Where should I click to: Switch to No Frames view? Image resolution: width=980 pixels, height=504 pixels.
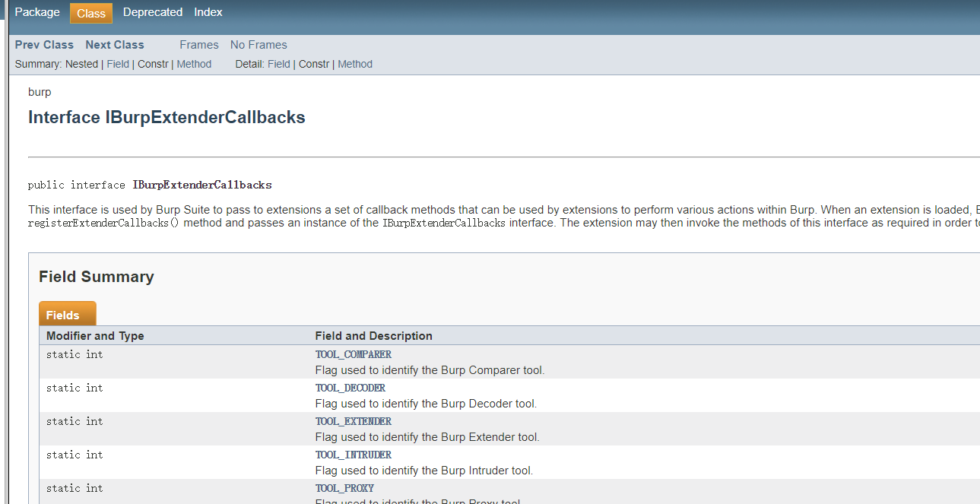258,45
